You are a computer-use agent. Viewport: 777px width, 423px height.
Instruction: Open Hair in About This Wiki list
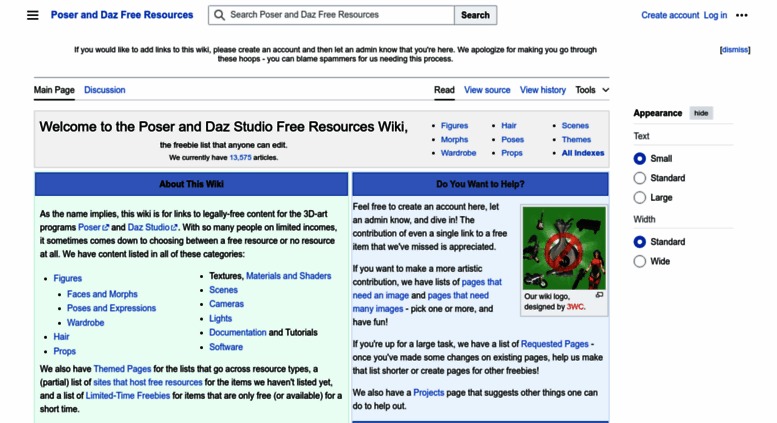(x=61, y=337)
